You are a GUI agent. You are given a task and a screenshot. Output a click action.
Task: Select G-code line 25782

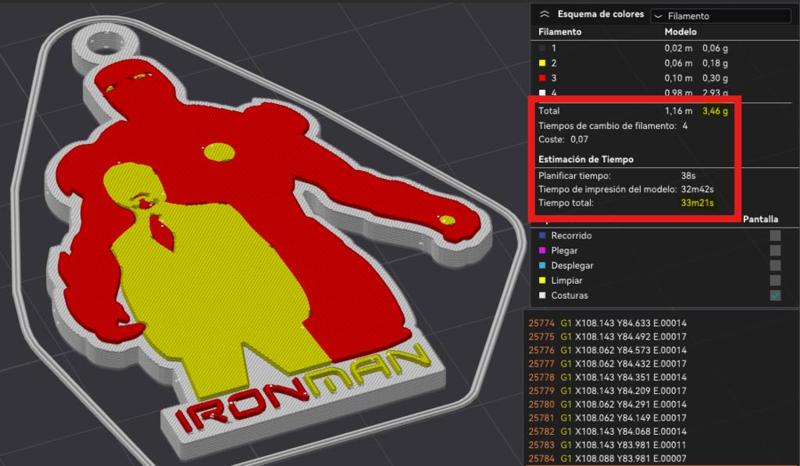click(x=607, y=431)
